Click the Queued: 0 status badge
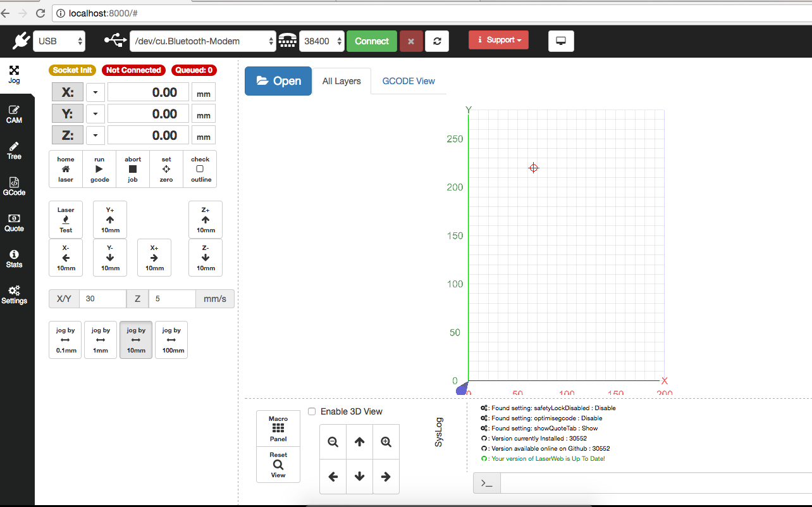The width and height of the screenshot is (812, 507). click(x=194, y=70)
